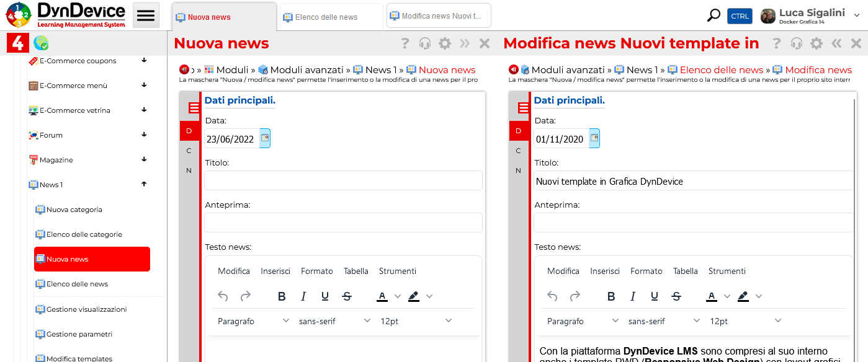The image size is (868, 362).
Task: Click the help question mark in Nuova news panel
Action: tap(405, 43)
